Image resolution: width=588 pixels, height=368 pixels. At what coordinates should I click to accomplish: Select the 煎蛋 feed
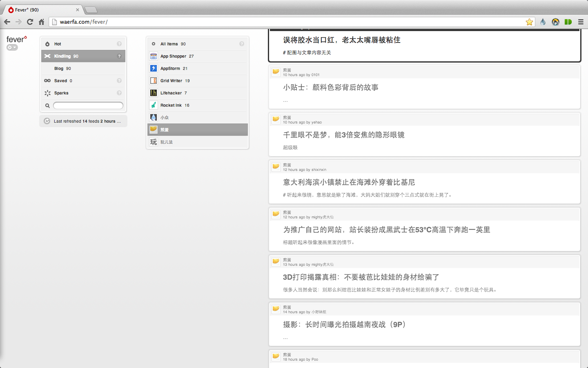[x=198, y=130]
